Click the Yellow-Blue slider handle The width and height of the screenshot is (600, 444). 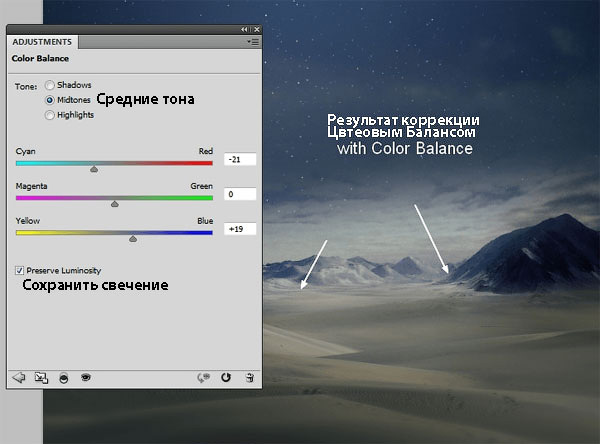tap(133, 239)
